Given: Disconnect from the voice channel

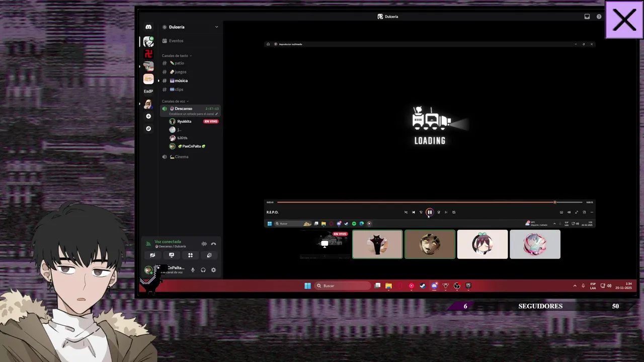Looking at the screenshot, I should (x=213, y=244).
